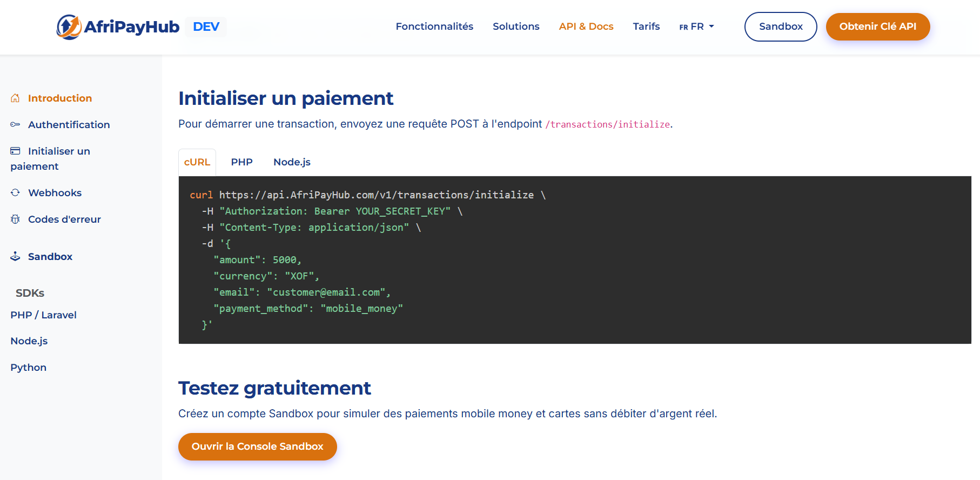Open the Tarifs menu item
The image size is (980, 480).
coord(646,26)
